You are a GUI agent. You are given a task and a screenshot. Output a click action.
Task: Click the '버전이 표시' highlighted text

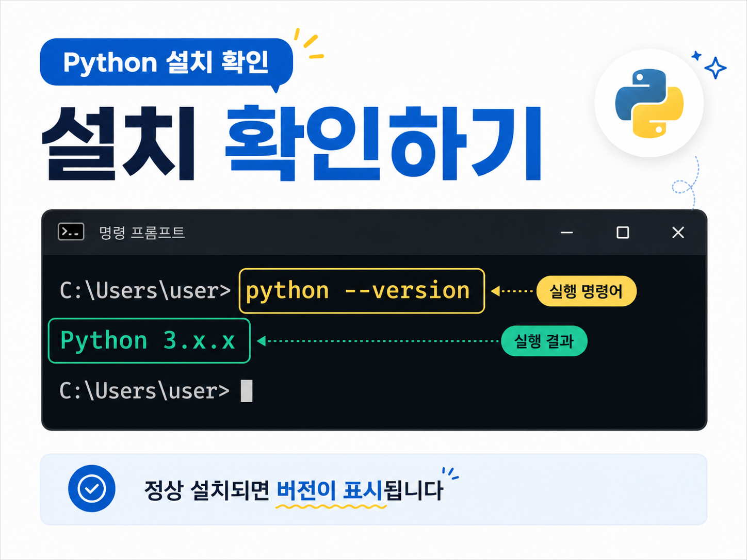click(x=330, y=490)
